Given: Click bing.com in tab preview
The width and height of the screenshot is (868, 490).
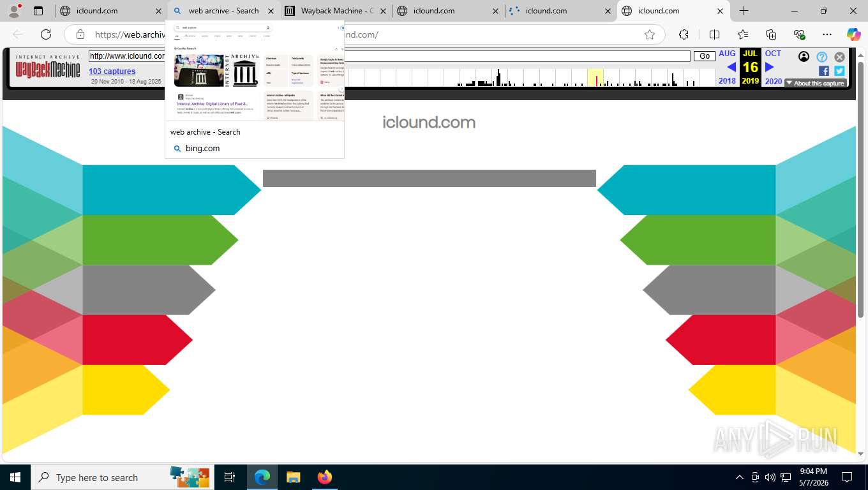Looking at the screenshot, I should (x=202, y=148).
